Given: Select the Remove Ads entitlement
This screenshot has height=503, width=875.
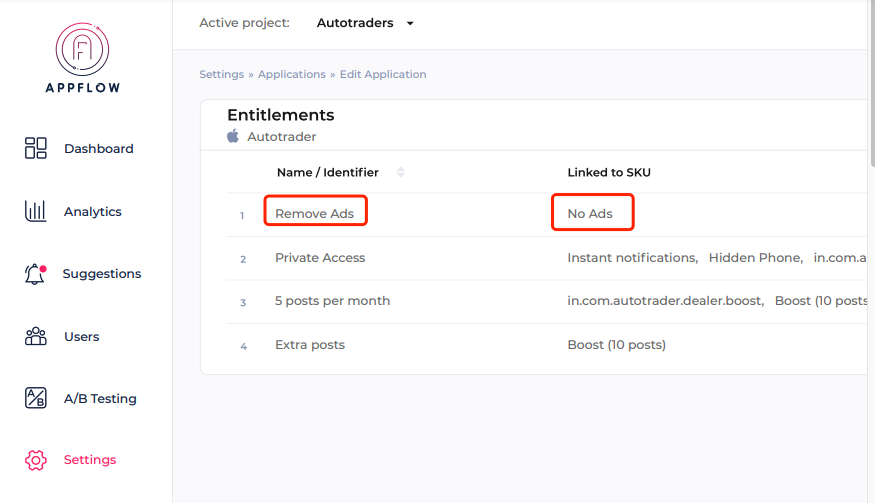Looking at the screenshot, I should click(x=314, y=213).
